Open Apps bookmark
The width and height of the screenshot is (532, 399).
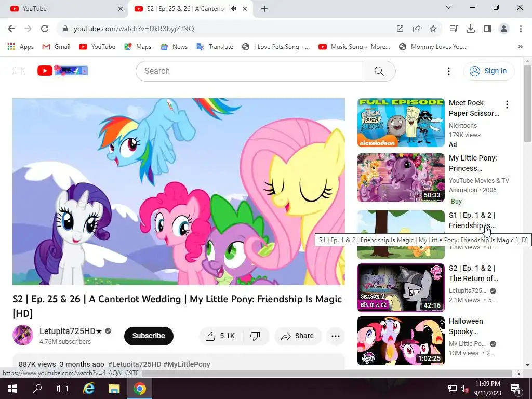[x=20, y=47]
